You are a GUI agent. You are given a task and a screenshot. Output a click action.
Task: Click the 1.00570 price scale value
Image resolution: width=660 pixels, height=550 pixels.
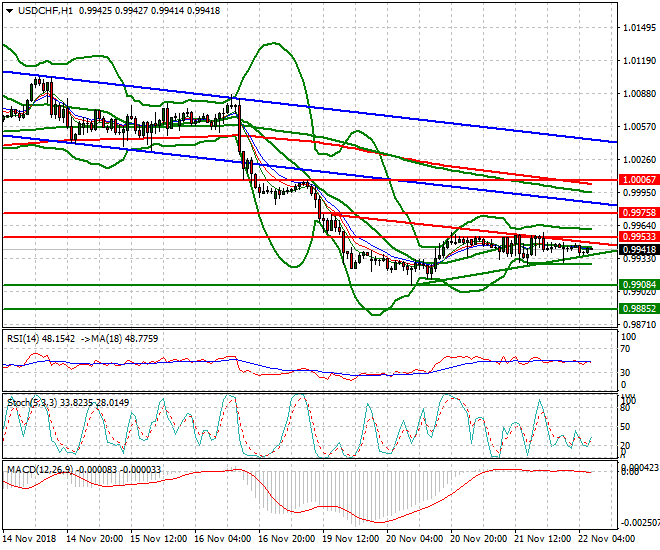pyautogui.click(x=639, y=126)
